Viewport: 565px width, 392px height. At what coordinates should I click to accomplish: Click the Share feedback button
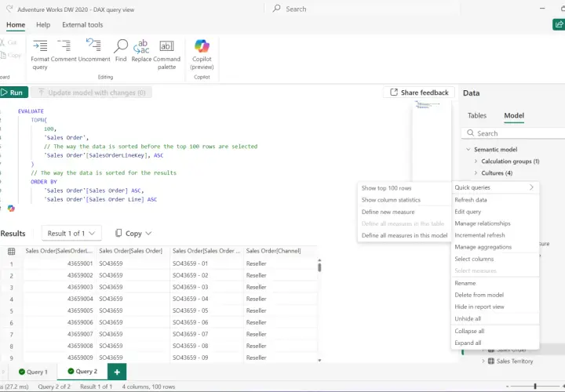419,93
